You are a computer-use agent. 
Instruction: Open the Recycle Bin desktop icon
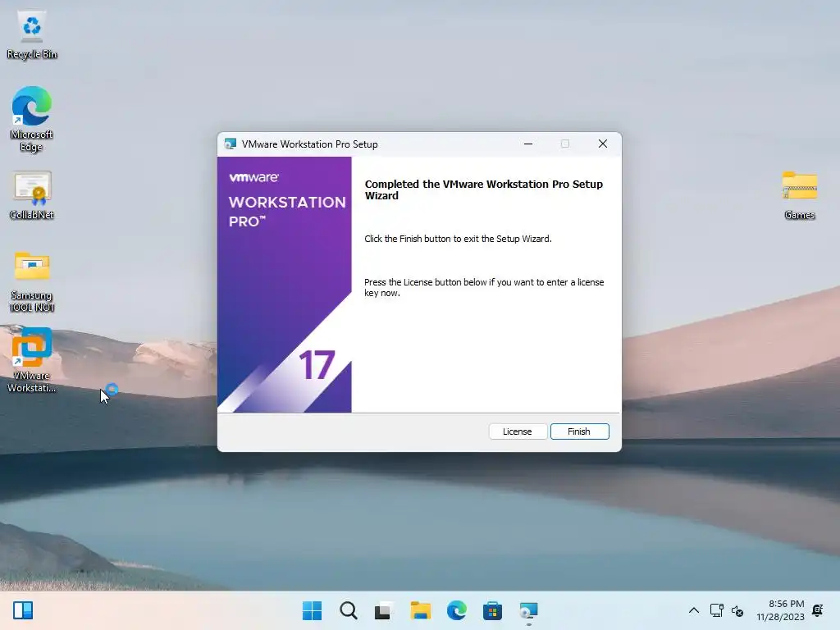(32, 35)
